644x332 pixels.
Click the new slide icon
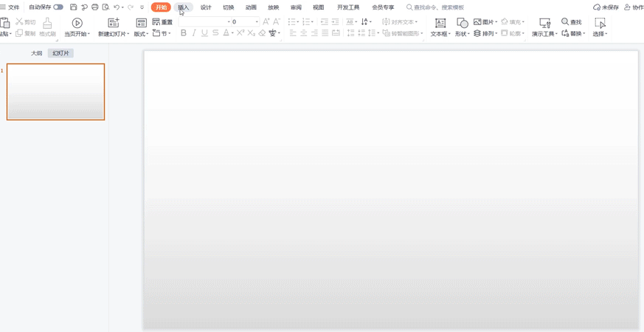[113, 23]
